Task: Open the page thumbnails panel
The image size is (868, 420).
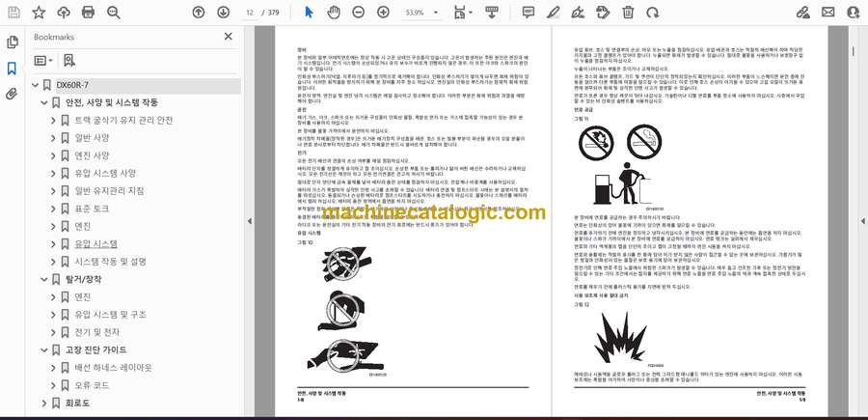Action: (13, 42)
